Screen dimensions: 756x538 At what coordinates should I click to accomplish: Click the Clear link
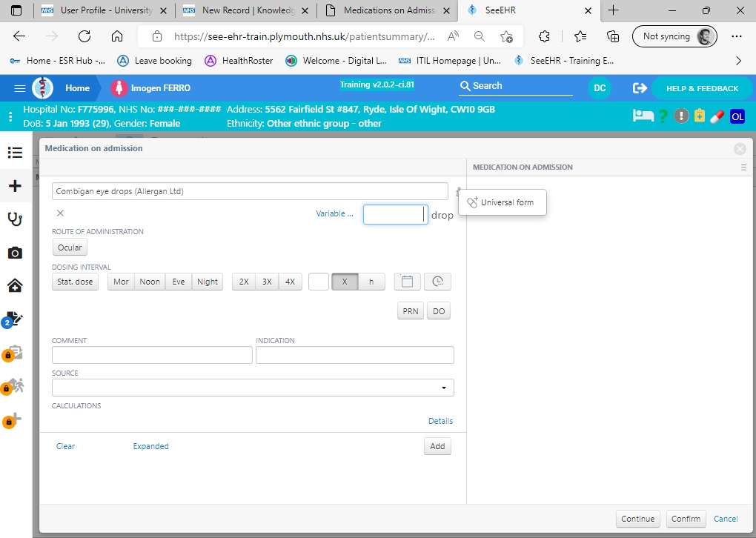click(65, 446)
